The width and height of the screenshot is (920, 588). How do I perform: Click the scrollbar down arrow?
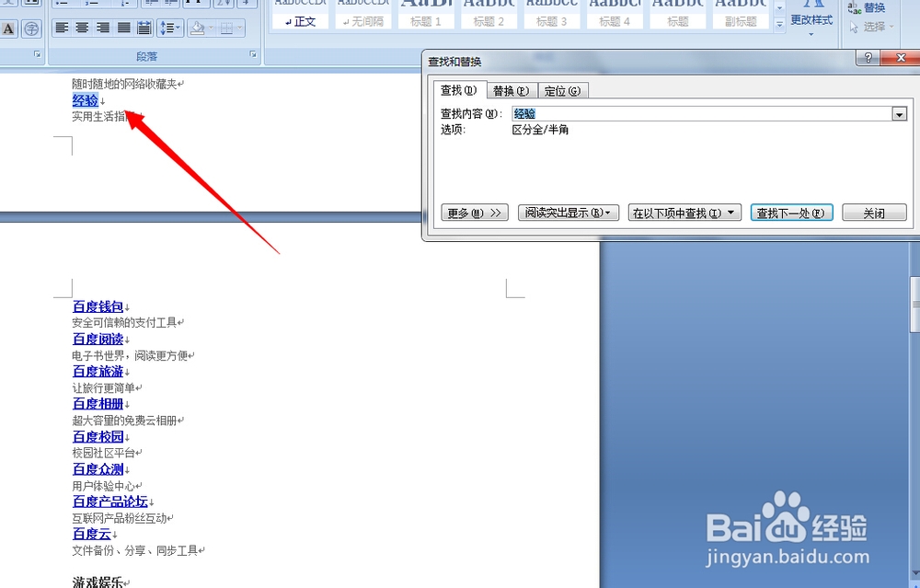915,574
